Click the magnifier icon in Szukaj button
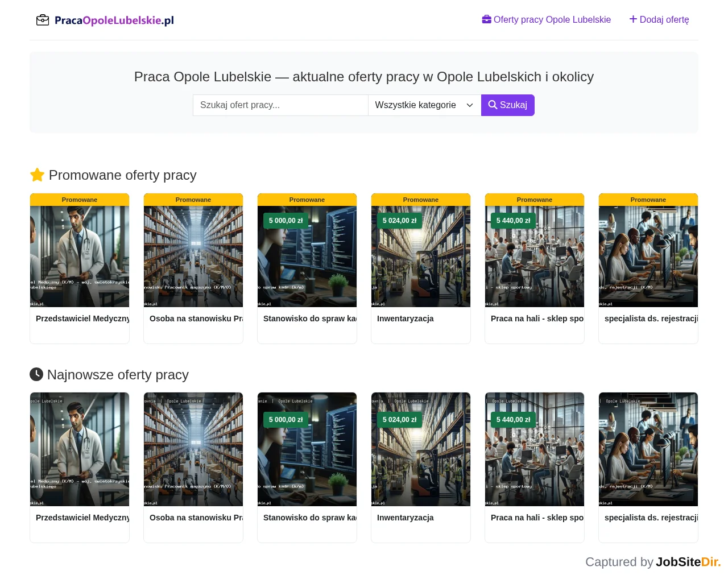The width and height of the screenshot is (728, 579). [x=493, y=105]
